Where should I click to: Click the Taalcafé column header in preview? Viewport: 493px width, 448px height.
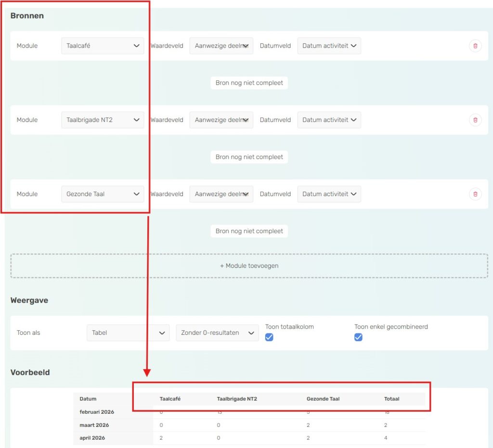point(170,399)
